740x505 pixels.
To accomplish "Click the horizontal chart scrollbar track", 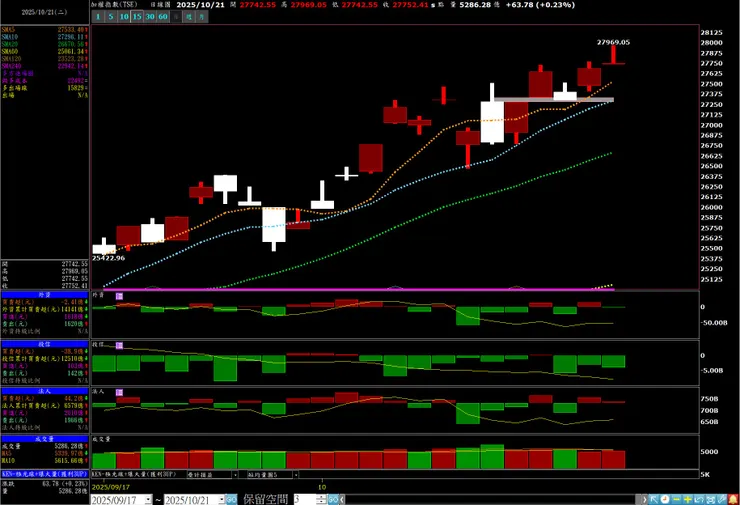I will pyautogui.click(x=493, y=499).
